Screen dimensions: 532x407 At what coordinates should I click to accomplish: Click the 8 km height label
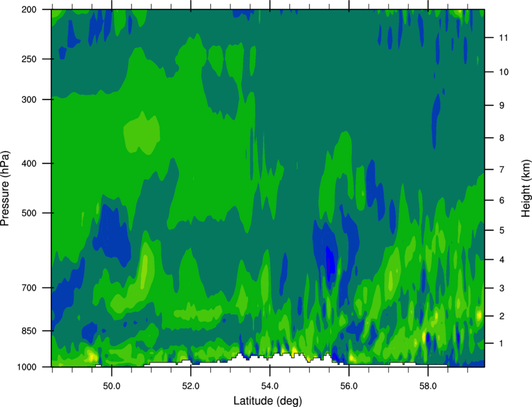502,138
